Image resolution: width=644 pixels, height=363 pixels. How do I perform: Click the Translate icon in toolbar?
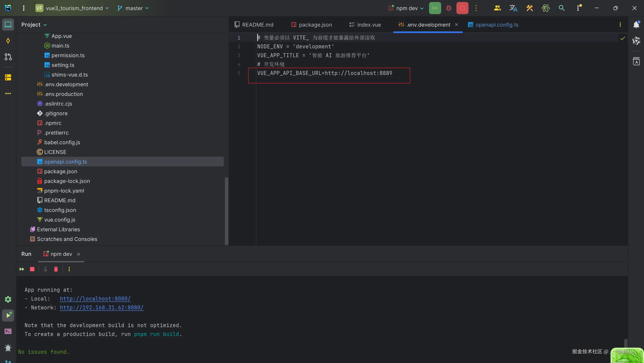pos(513,8)
